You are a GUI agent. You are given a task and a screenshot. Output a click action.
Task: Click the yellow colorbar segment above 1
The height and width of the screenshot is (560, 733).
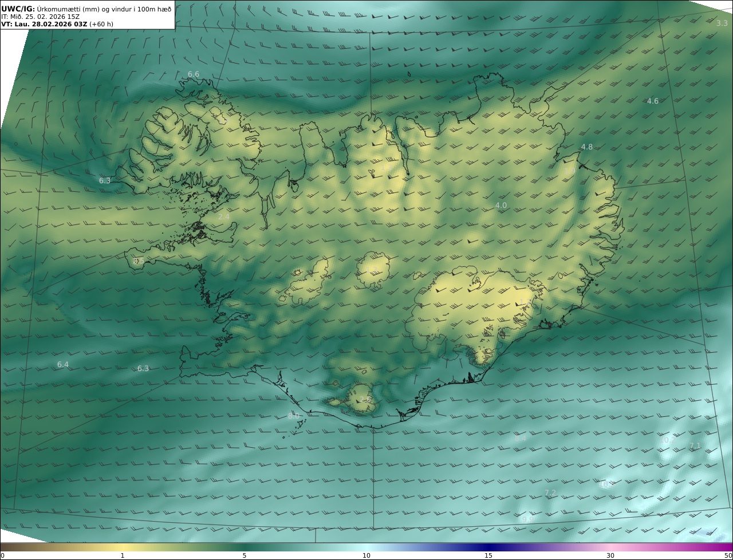pyautogui.click(x=123, y=547)
